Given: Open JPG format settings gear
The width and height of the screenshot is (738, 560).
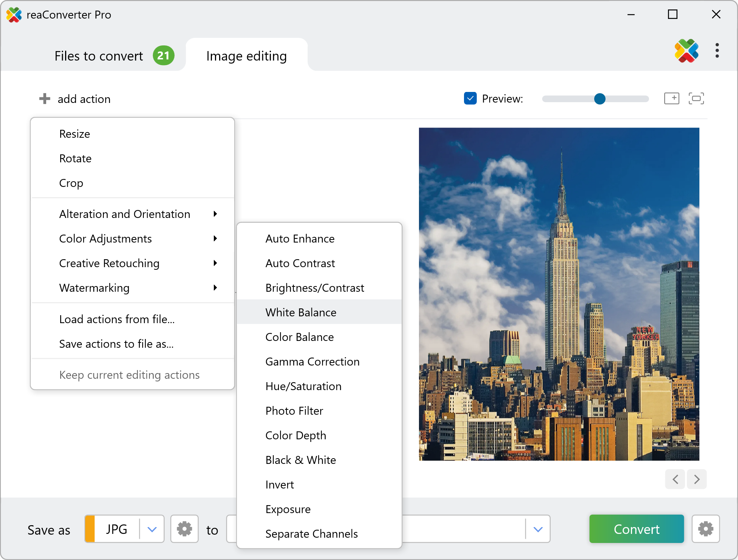Looking at the screenshot, I should pos(184,529).
